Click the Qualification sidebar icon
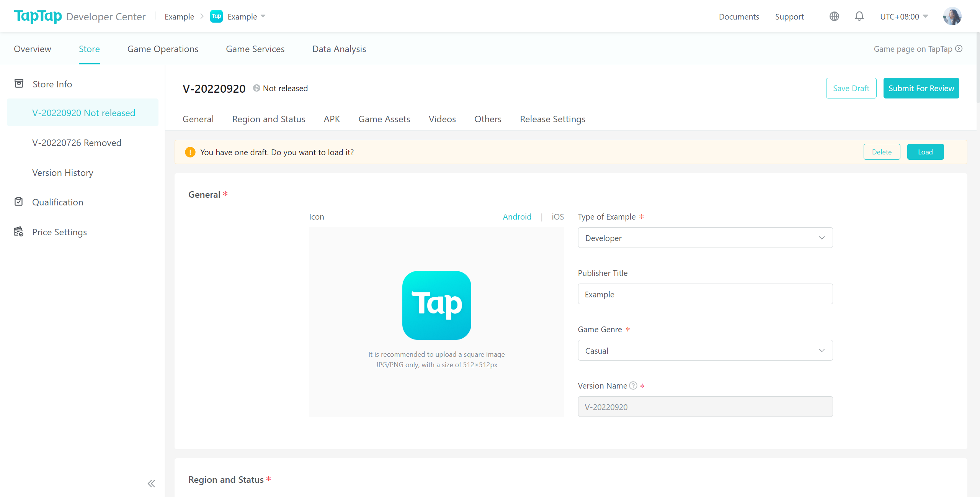 (x=19, y=202)
